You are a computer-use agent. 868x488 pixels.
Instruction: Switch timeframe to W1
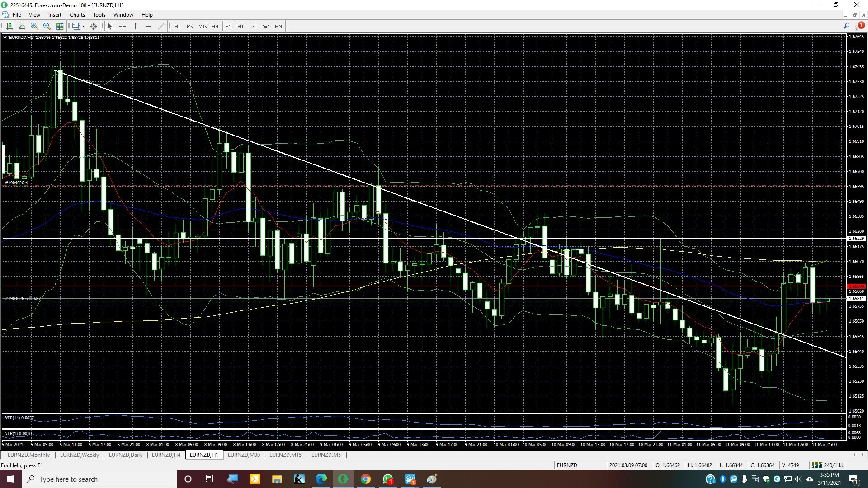pos(266,26)
